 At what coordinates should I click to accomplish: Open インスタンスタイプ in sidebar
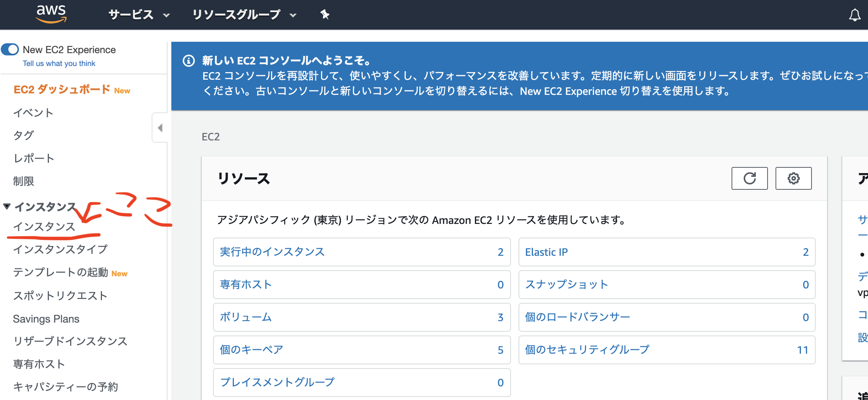[x=60, y=249]
